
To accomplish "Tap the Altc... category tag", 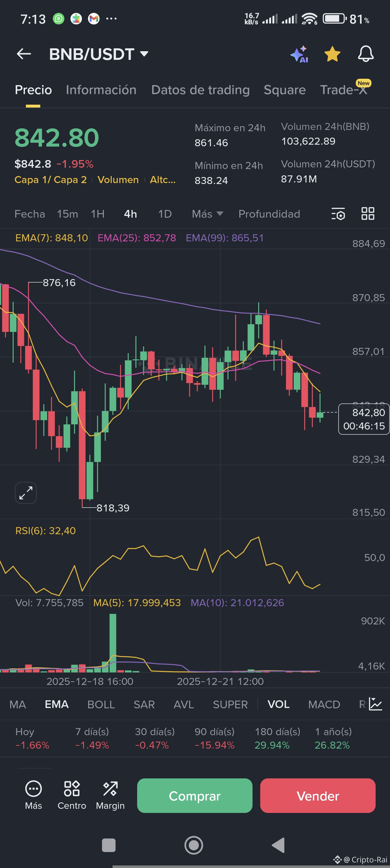I will point(163,180).
